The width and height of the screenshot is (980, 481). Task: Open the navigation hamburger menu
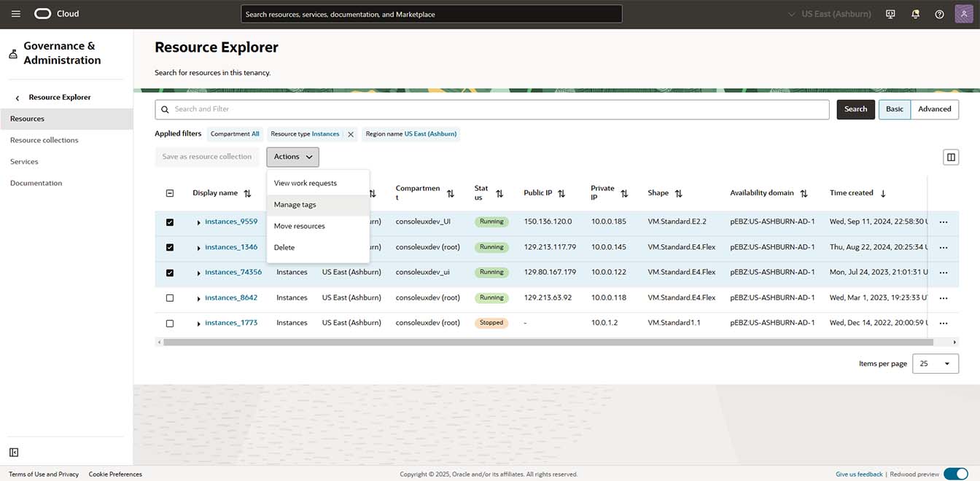pos(15,13)
